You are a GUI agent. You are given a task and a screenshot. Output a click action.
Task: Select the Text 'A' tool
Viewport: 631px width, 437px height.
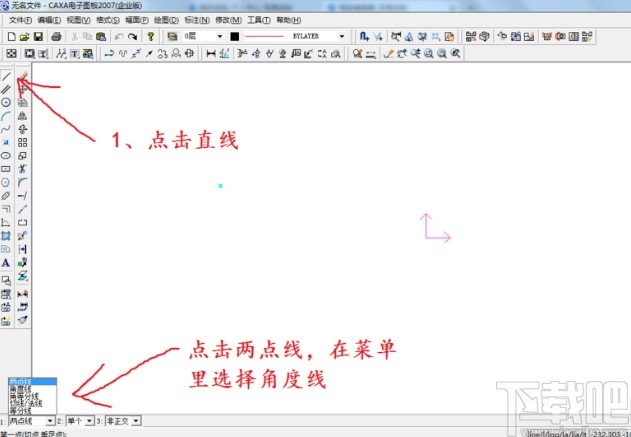click(6, 263)
